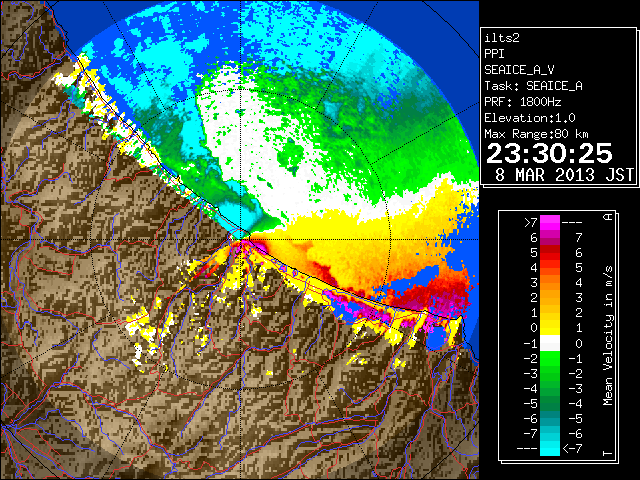
Task: Pick the red segment of the velocity color bar
Action: (550, 252)
